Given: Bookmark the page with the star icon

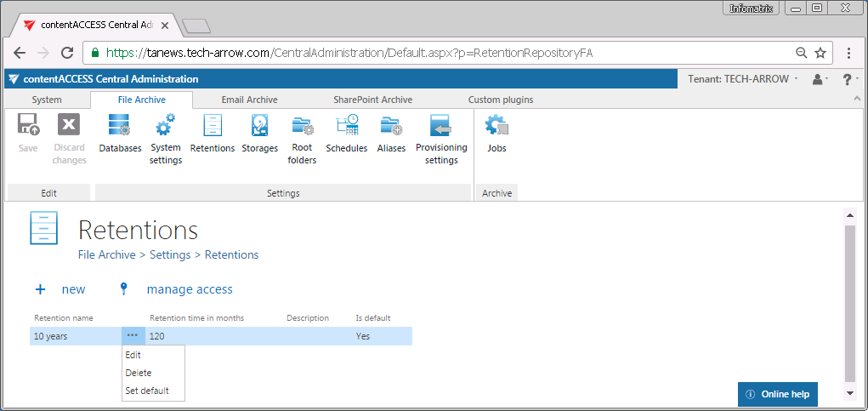Looking at the screenshot, I should (x=820, y=53).
